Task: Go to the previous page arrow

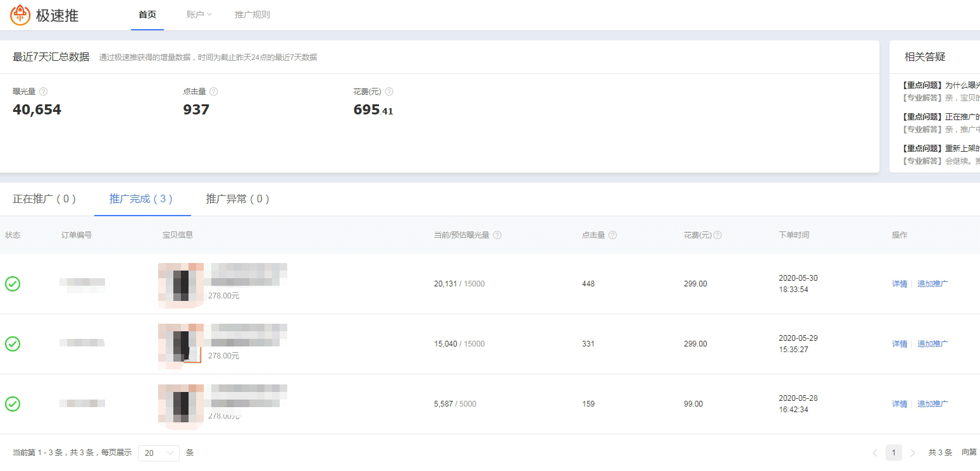Action: [x=875, y=453]
